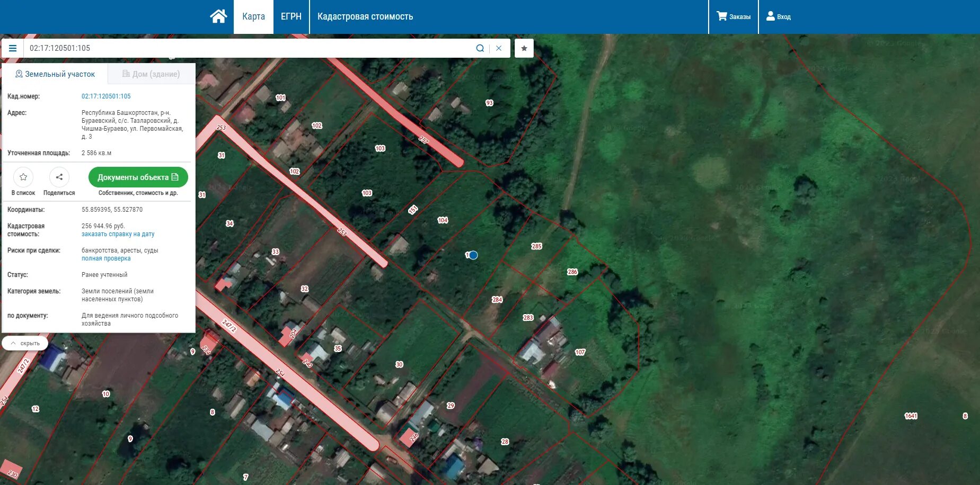This screenshot has height=485, width=980.
Task: Share this parcel via the share icon
Action: point(59,177)
